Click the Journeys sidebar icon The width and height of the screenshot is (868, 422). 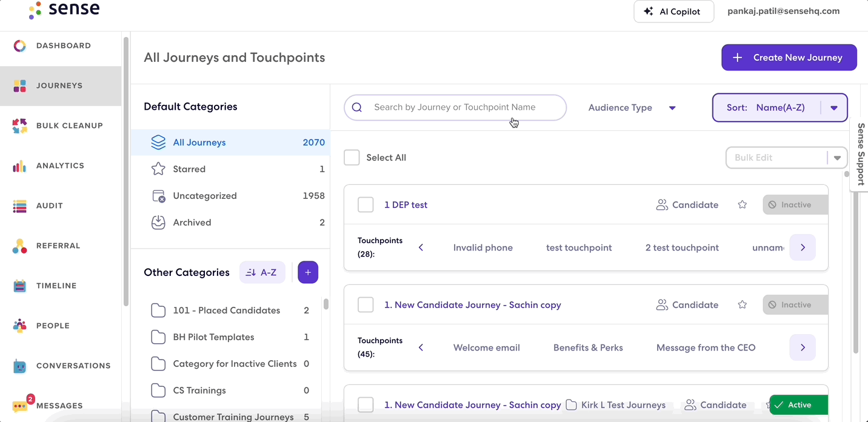[20, 85]
